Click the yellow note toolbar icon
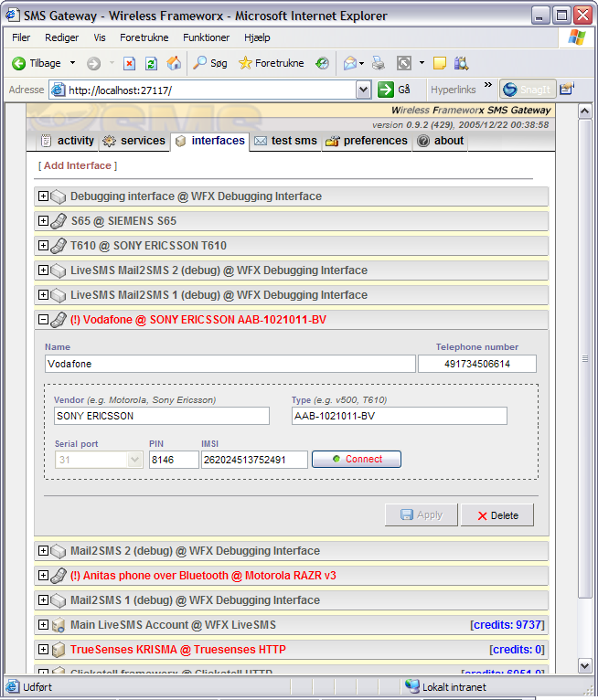The height and width of the screenshot is (700, 598). [x=440, y=63]
